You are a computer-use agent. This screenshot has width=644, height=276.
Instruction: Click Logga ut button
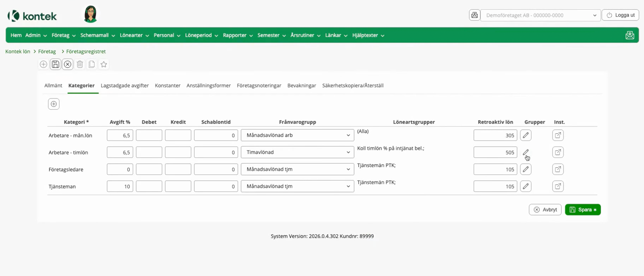pyautogui.click(x=620, y=15)
